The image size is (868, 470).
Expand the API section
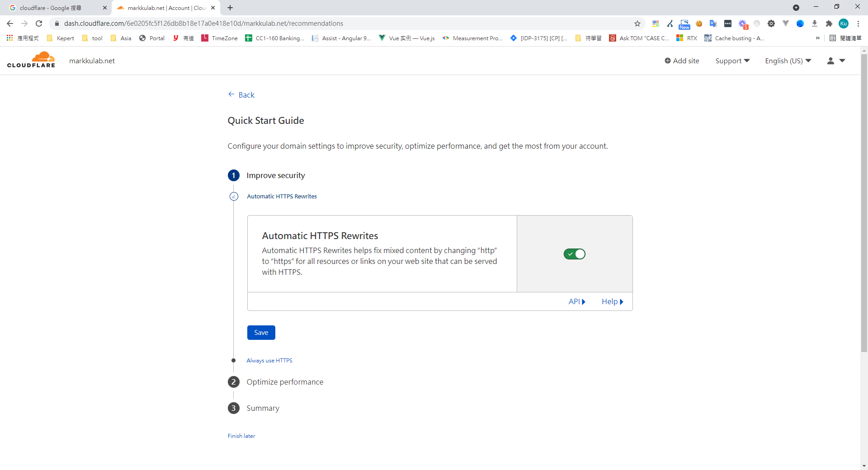[x=577, y=301]
